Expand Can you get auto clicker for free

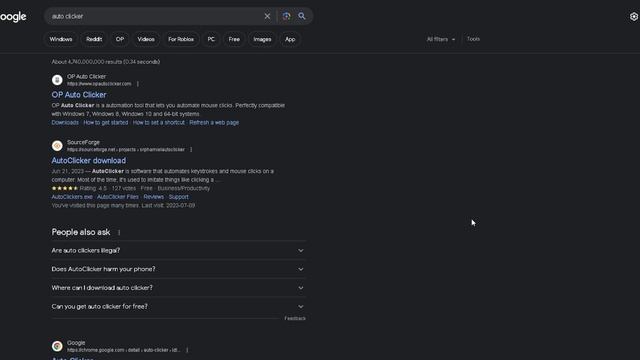pos(178,307)
